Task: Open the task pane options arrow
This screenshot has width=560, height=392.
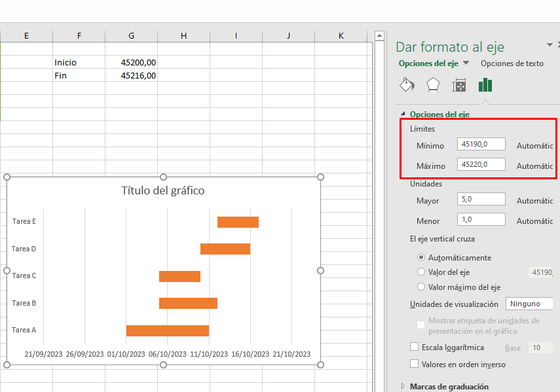Action: (550, 45)
